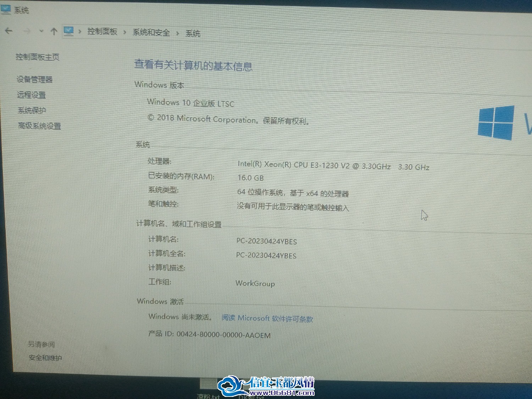
Task: Click the 16.0 GB installed RAM value
Action: click(x=251, y=178)
